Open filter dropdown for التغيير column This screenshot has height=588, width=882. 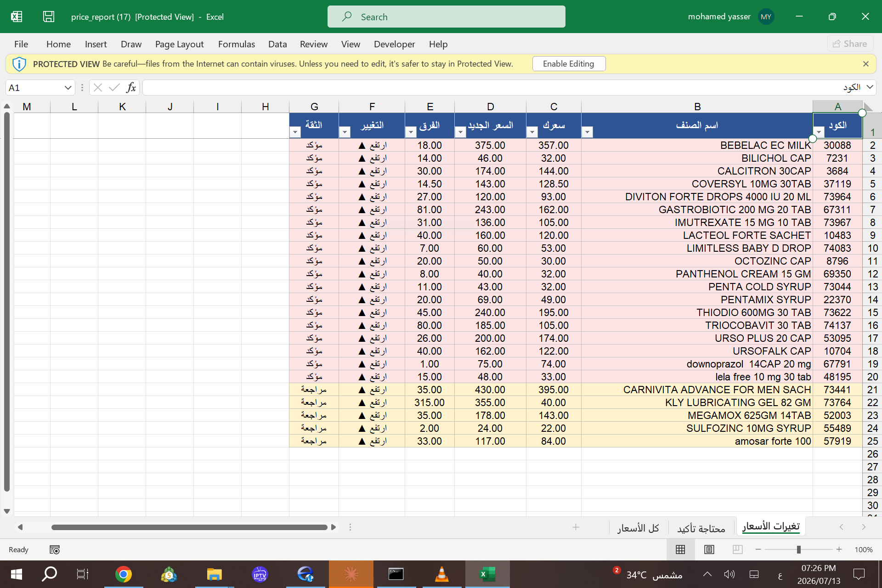[345, 132]
